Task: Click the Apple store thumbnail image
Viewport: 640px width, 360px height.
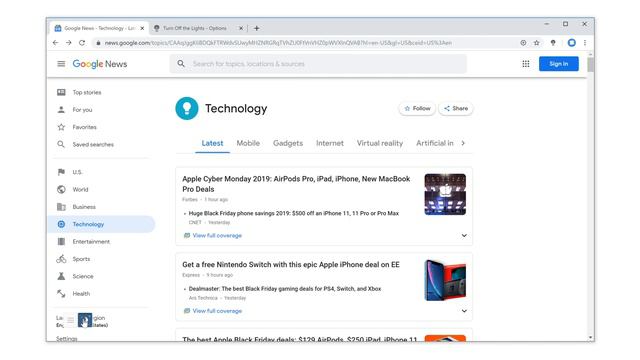Action: pyautogui.click(x=445, y=194)
